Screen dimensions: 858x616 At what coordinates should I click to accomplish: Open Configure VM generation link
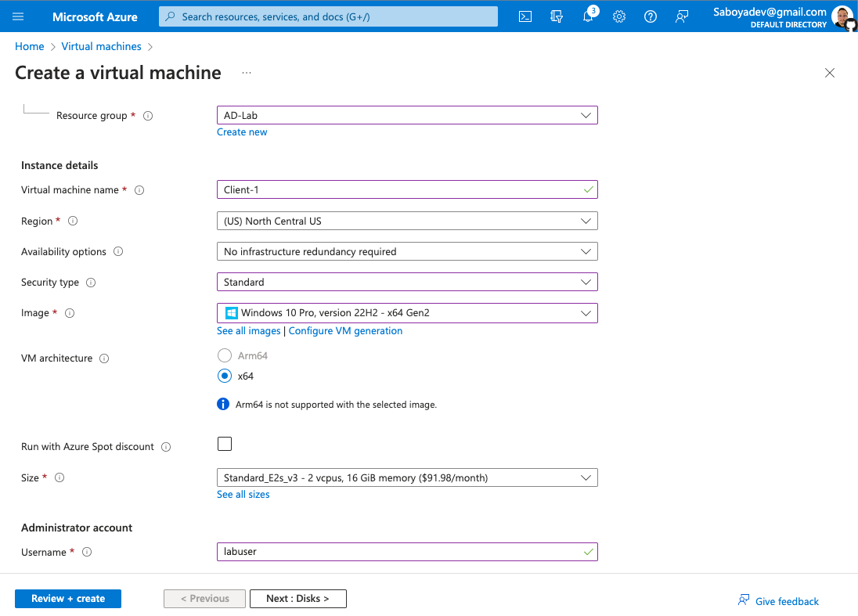[345, 331]
